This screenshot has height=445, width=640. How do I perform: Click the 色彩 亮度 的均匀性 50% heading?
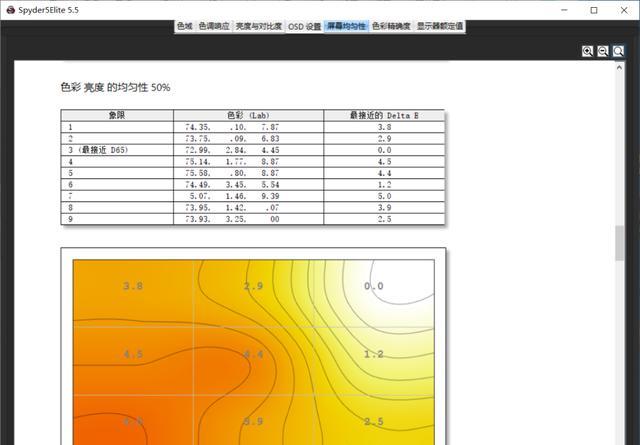[x=116, y=87]
